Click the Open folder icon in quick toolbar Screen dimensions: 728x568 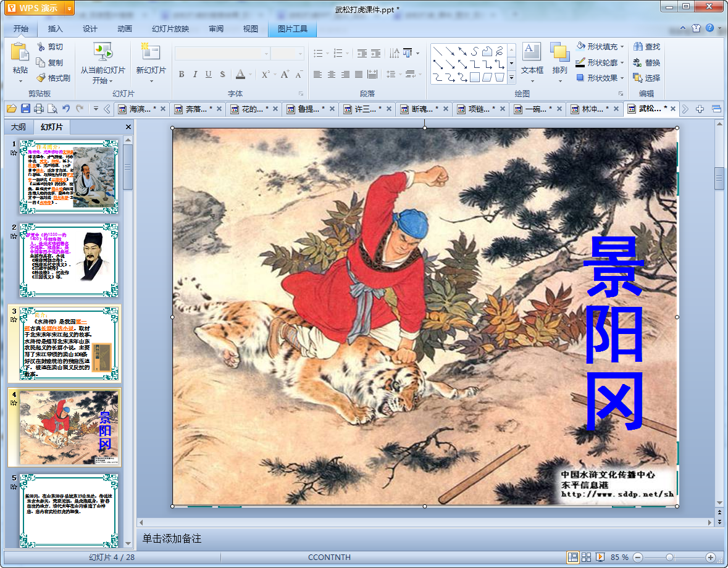(x=12, y=109)
